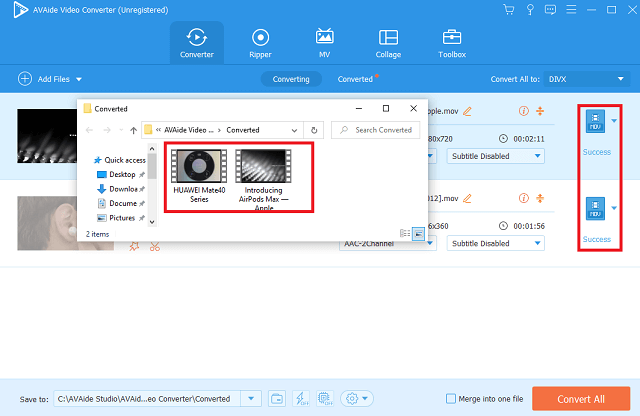Screen dimensions: 640x416
Task: Open the shopping cart purchase icon
Action: click(509, 9)
